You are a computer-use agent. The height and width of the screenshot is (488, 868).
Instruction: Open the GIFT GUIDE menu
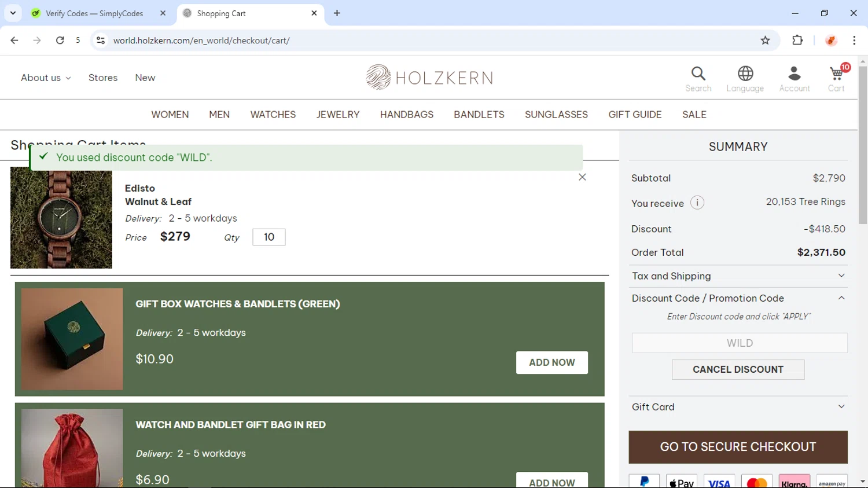pos(635,115)
